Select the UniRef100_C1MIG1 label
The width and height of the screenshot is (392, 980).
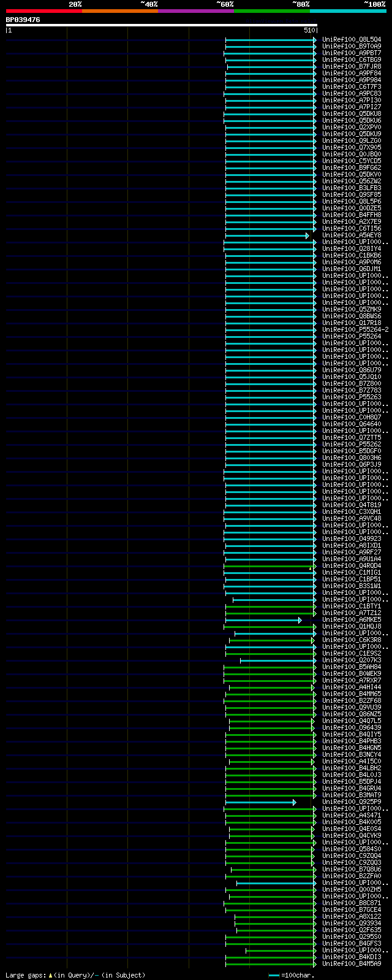pos(352,573)
